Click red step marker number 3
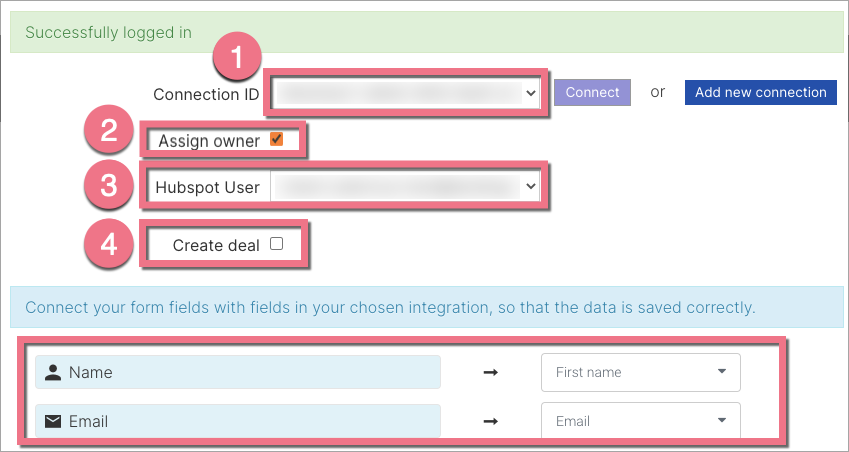This screenshot has height=452, width=849. [109, 186]
